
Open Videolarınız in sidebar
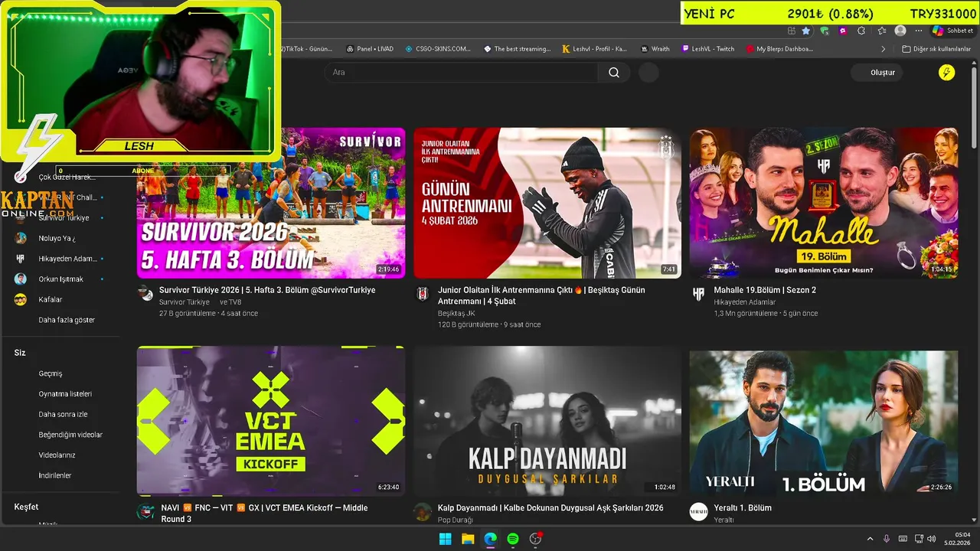(57, 455)
